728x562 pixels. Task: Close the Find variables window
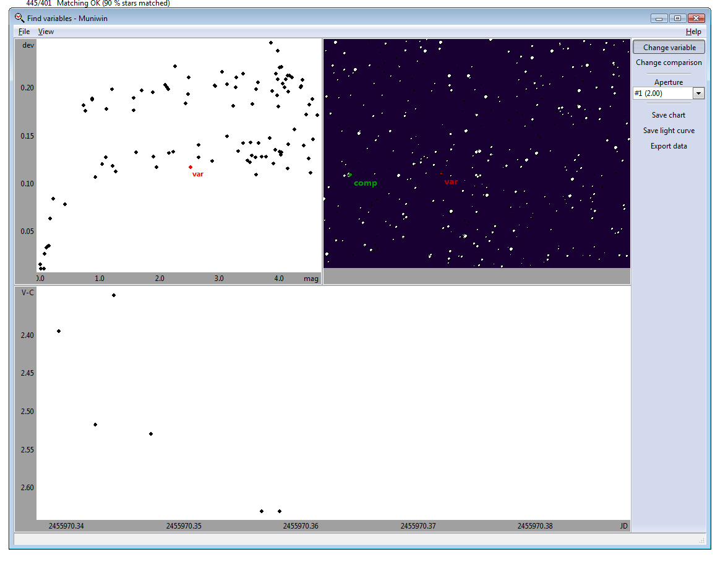(x=696, y=19)
